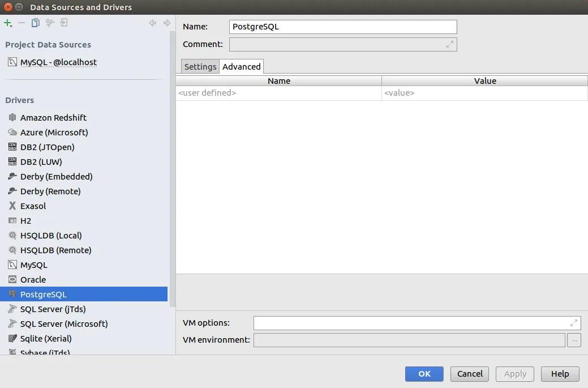Screen dimensions: 588x388
Task: Click the Duplicate data source icon
Action: tap(35, 23)
